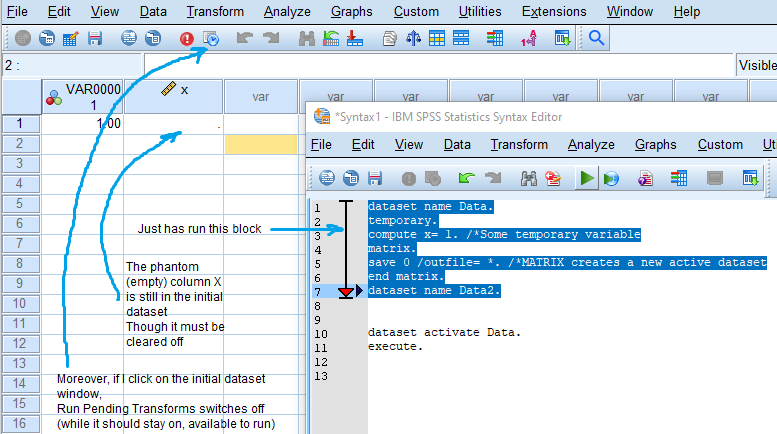The width and height of the screenshot is (777, 434).
Task: Select the VAR00001 column header
Action: tap(83, 97)
